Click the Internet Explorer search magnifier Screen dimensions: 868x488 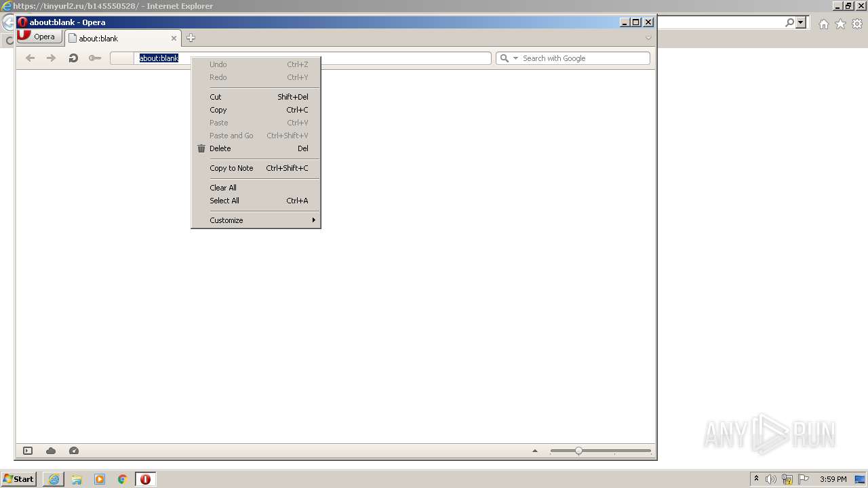(x=789, y=22)
